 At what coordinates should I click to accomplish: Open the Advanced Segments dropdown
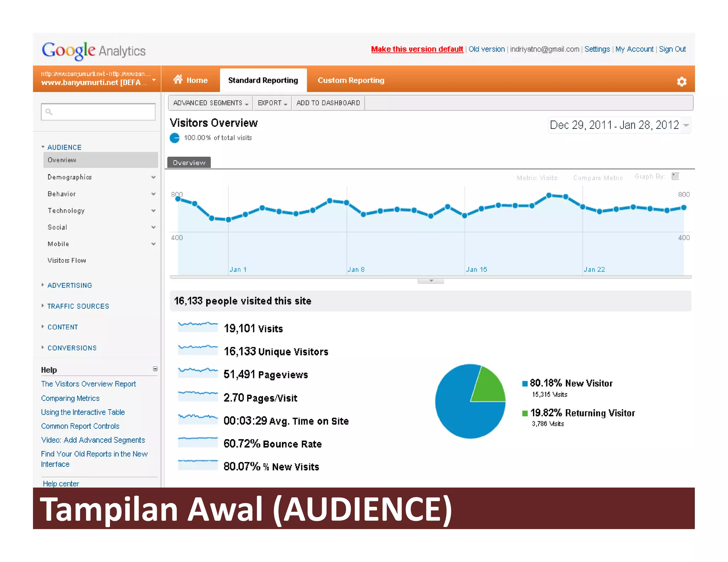click(x=210, y=103)
